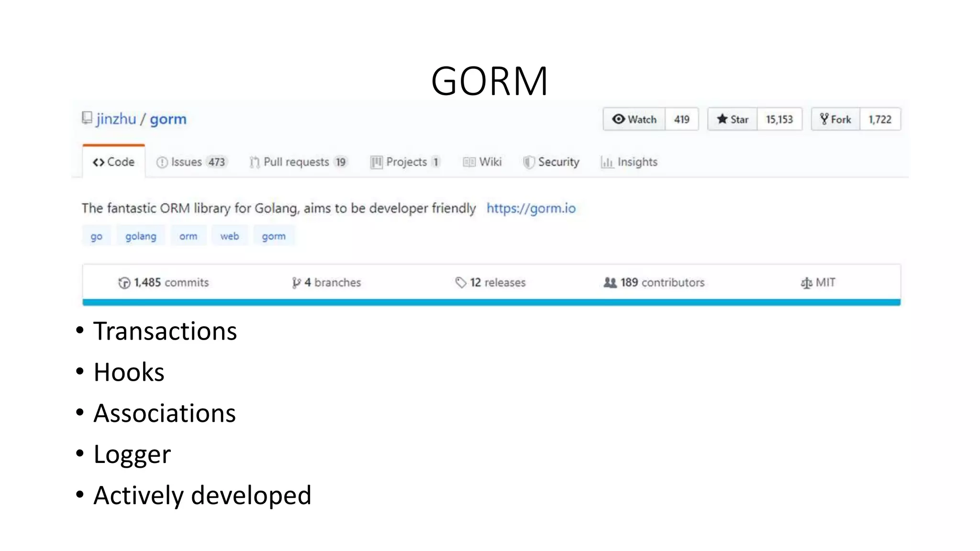Open the MIT license link
The width and height of the screenshot is (980, 551).
click(818, 283)
